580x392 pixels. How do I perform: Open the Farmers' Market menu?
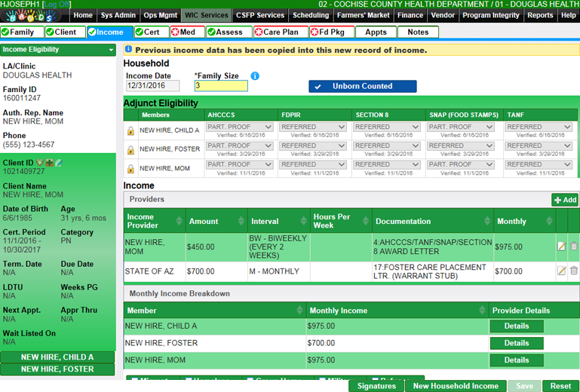[x=364, y=15]
